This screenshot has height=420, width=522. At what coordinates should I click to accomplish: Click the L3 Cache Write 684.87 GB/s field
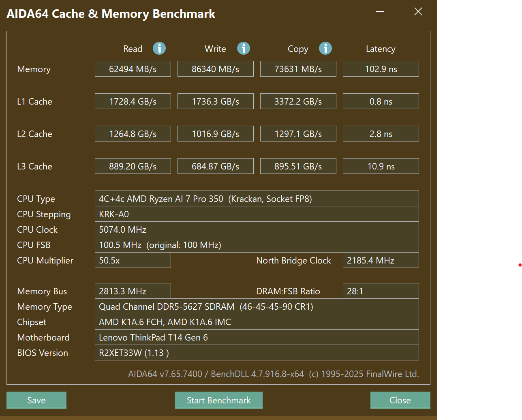click(216, 166)
